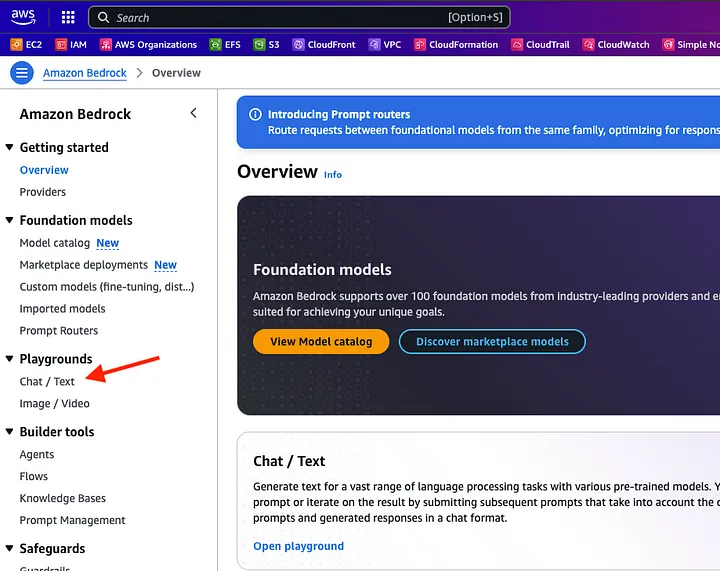Image resolution: width=720 pixels, height=571 pixels.
Task: Open the S3 service shortcut icon
Action: (x=259, y=45)
